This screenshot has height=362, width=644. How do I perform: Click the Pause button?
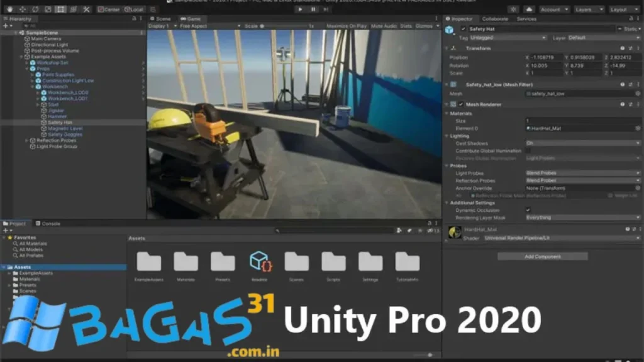pos(313,9)
